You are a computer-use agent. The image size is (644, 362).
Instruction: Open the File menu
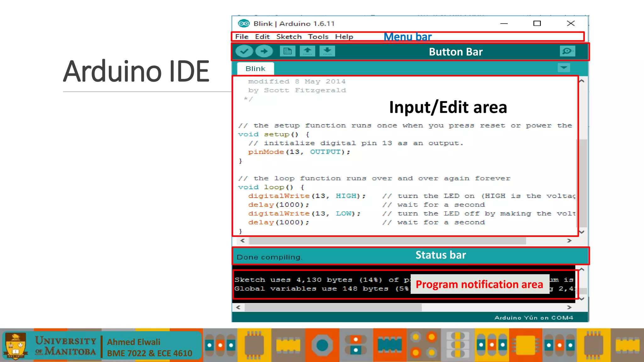242,37
